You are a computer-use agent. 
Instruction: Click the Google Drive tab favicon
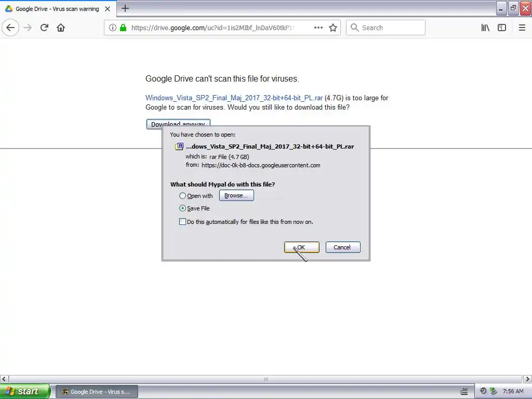tap(9, 9)
